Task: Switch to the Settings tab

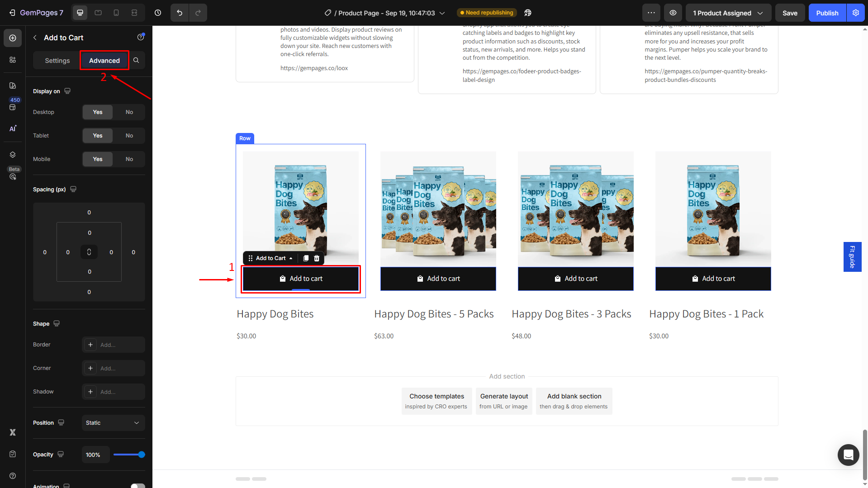Action: tap(57, 61)
